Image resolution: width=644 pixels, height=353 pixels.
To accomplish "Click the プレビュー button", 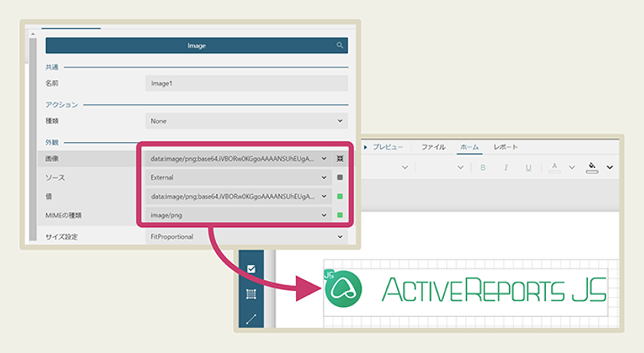I will click(x=383, y=147).
